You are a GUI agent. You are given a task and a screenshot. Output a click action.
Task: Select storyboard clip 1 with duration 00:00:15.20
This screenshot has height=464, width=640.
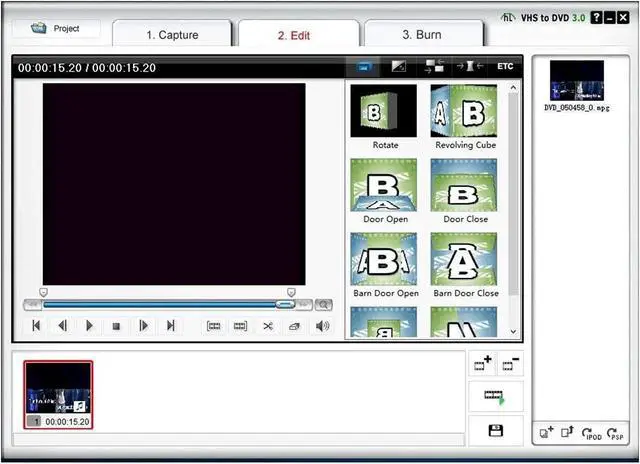tap(58, 395)
